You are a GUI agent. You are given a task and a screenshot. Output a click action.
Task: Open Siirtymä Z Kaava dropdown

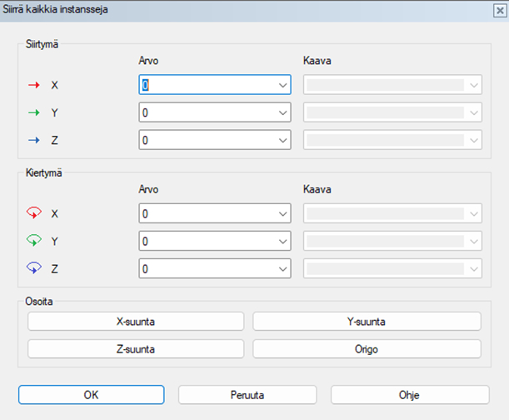point(473,141)
